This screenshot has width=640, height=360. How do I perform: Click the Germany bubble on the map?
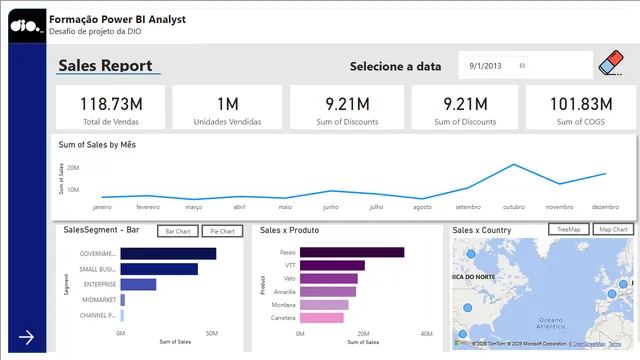point(623,284)
